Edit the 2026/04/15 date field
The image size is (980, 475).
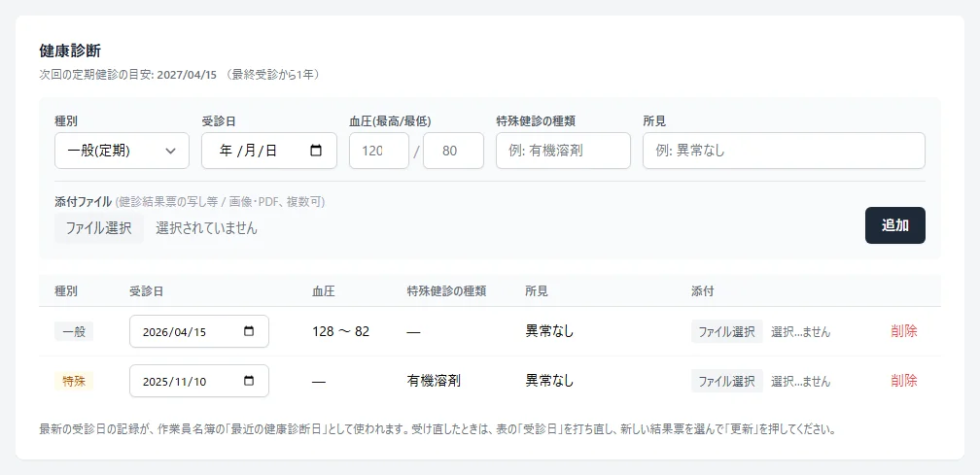(x=198, y=331)
